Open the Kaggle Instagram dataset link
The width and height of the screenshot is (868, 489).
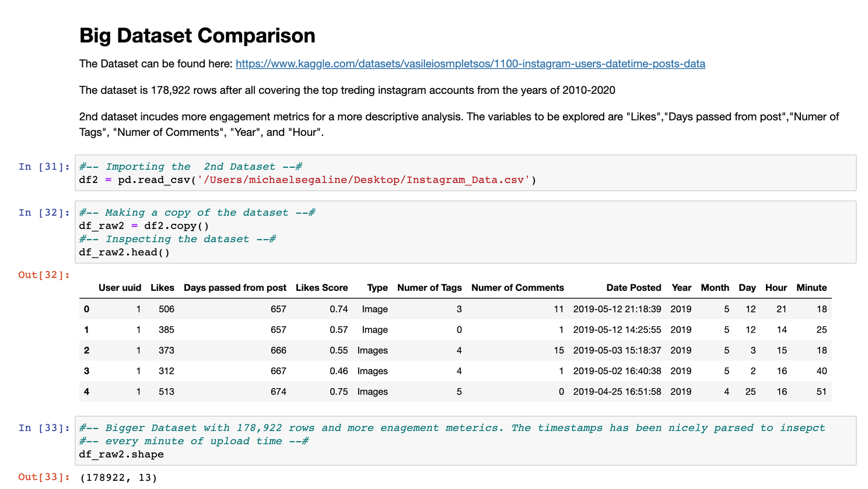click(470, 64)
